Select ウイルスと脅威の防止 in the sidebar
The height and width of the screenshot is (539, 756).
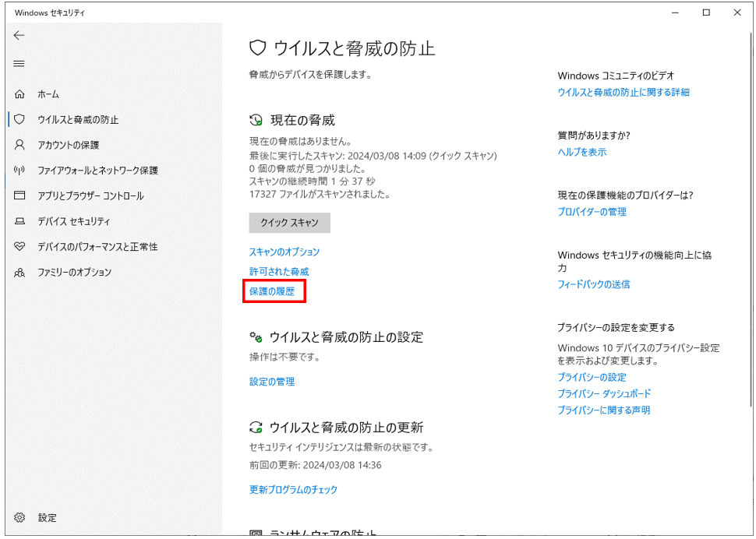(x=78, y=119)
